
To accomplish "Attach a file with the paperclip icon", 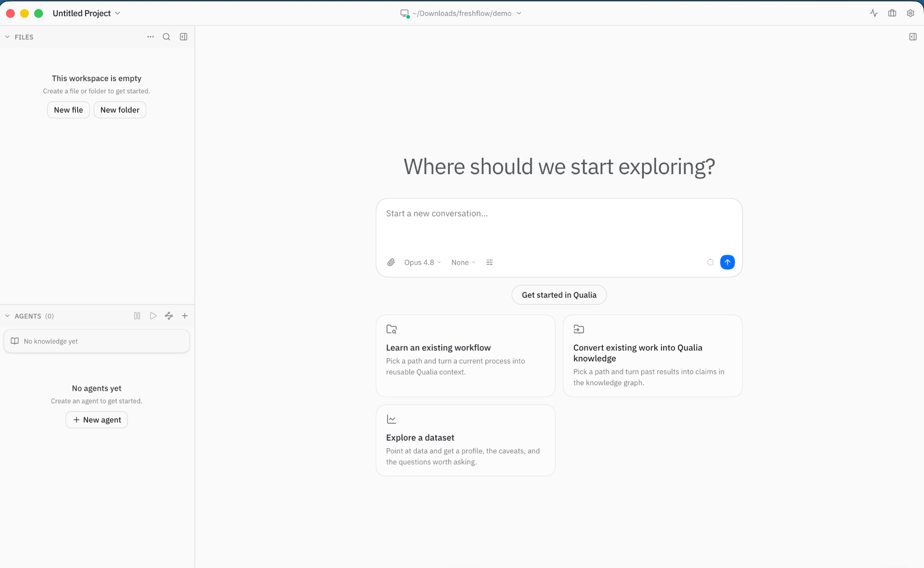I will click(391, 262).
